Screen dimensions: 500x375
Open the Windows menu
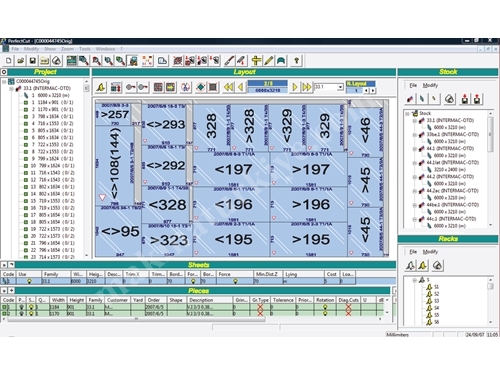[x=105, y=49]
